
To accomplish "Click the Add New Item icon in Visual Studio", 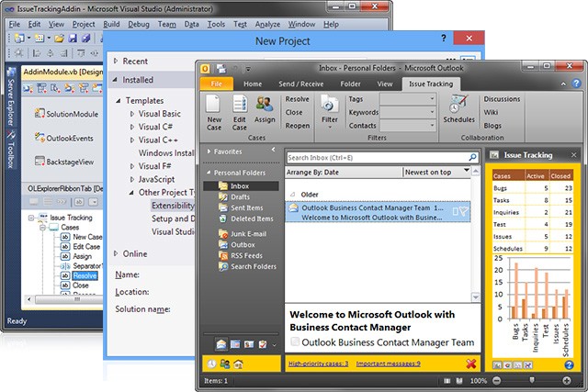I will point(40,38).
